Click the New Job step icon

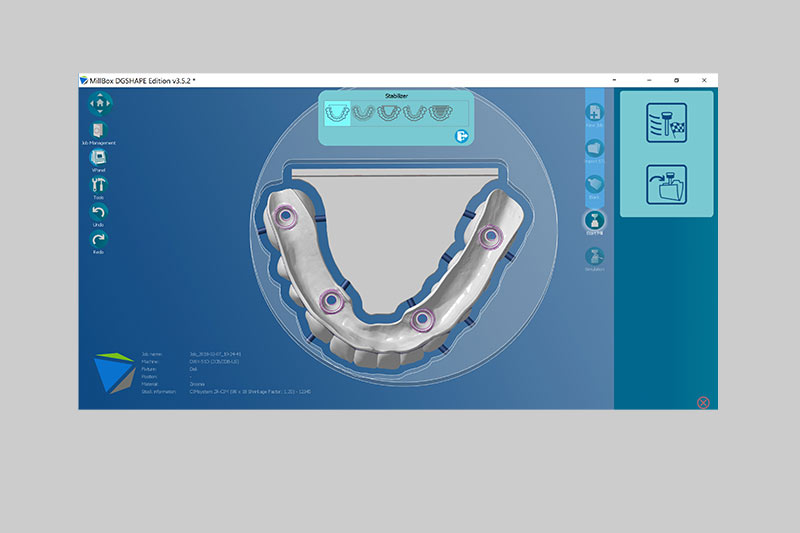tap(594, 112)
